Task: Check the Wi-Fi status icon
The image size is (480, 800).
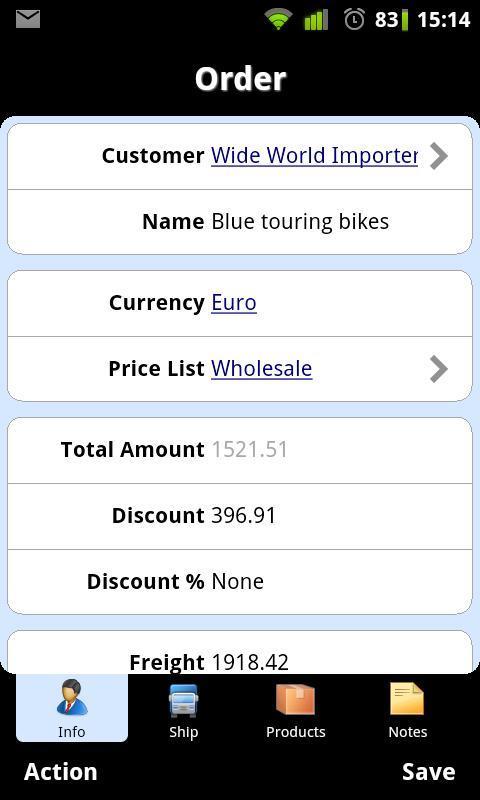Action: [x=278, y=19]
